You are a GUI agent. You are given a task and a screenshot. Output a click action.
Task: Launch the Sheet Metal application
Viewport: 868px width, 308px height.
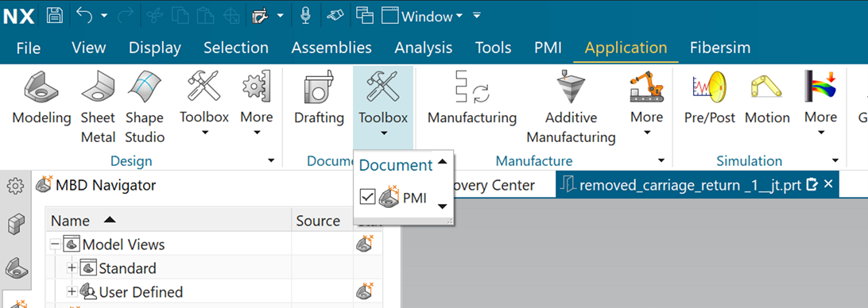point(98,106)
